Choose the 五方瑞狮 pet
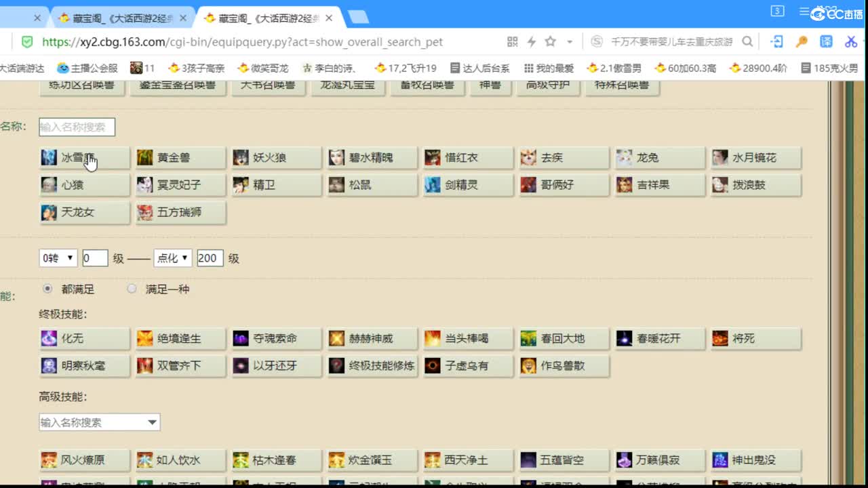This screenshot has height=488, width=868. [180, 213]
